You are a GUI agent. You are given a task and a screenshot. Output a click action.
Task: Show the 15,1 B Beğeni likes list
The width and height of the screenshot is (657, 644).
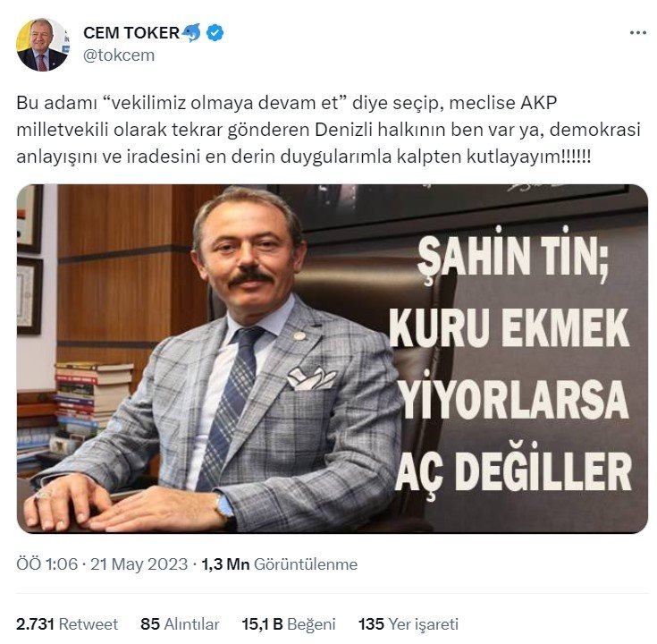click(x=289, y=624)
